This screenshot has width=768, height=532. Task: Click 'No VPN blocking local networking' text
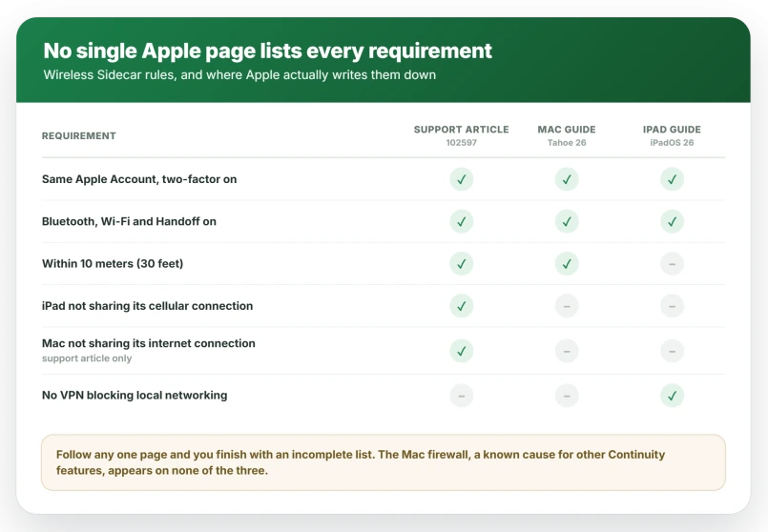[x=135, y=395]
